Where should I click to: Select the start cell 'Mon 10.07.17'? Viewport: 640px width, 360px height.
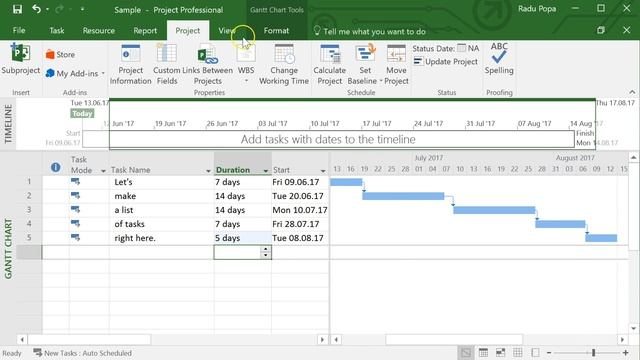[x=300, y=210]
